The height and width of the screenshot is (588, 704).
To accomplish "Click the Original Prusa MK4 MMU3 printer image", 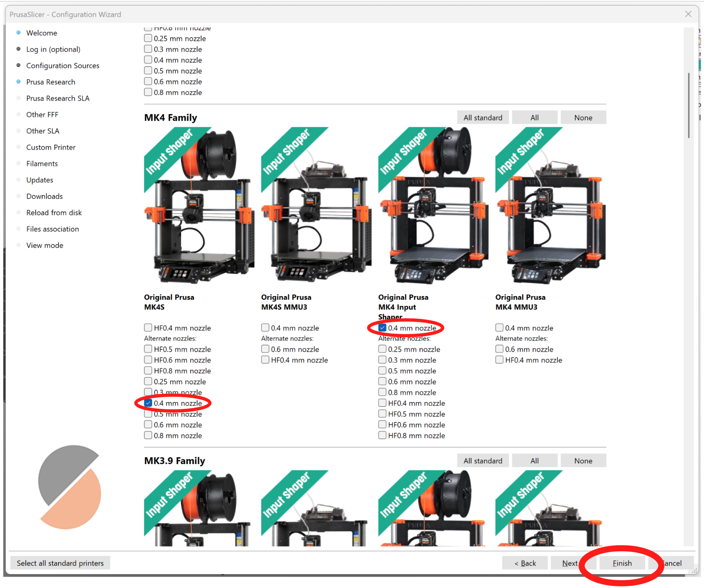I will 550,206.
